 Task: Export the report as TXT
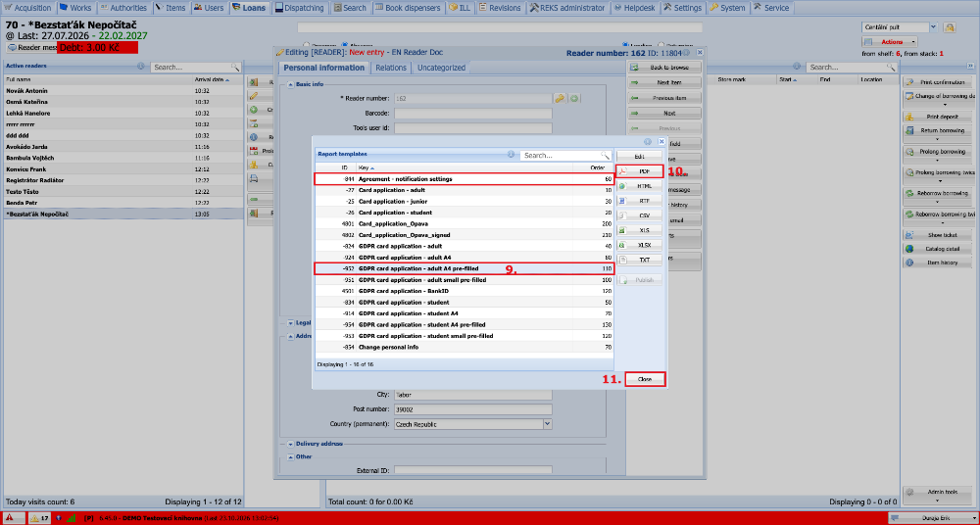[640, 260]
